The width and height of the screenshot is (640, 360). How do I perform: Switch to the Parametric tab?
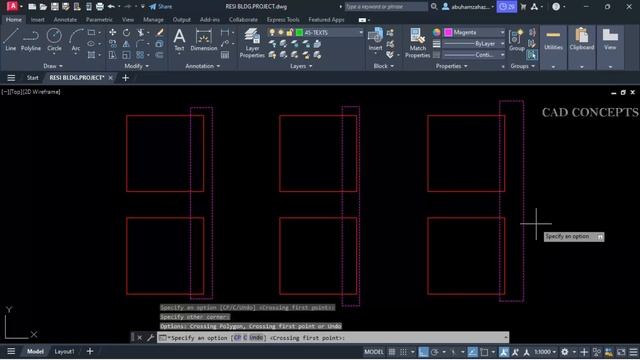pyautogui.click(x=99, y=20)
